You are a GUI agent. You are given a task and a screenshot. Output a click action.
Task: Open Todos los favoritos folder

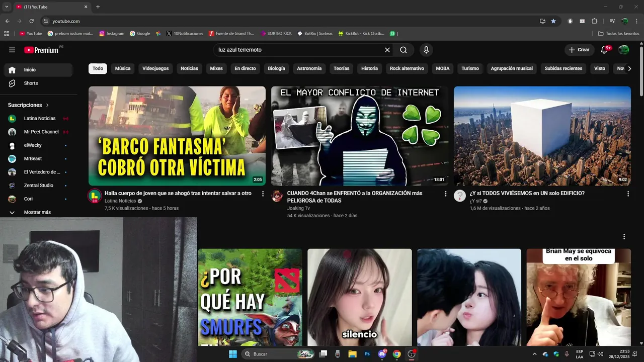click(618, 34)
